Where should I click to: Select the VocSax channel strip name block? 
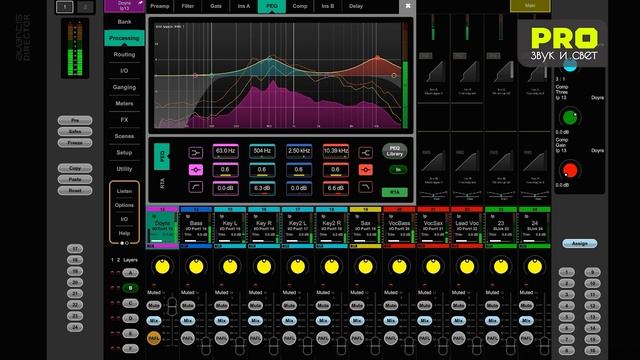coord(433,228)
